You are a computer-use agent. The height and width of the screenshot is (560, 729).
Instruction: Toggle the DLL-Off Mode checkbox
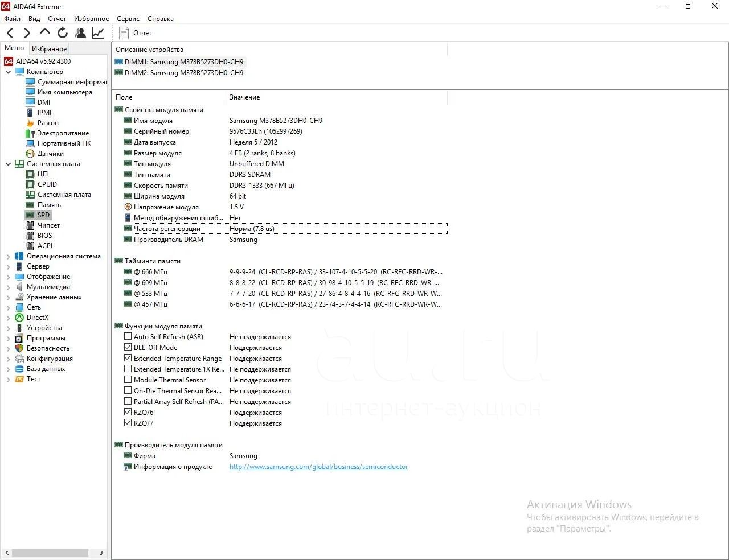click(128, 348)
